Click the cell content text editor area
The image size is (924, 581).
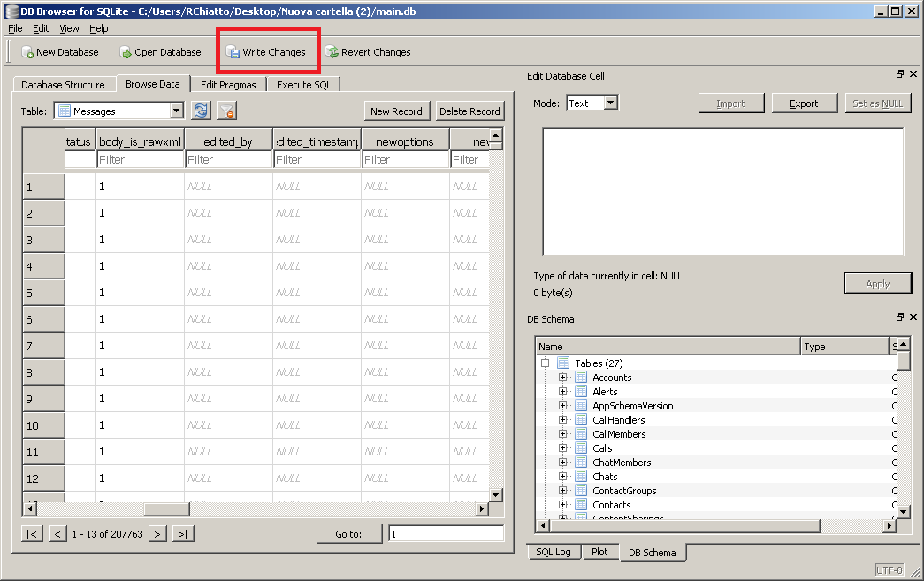[x=723, y=192]
